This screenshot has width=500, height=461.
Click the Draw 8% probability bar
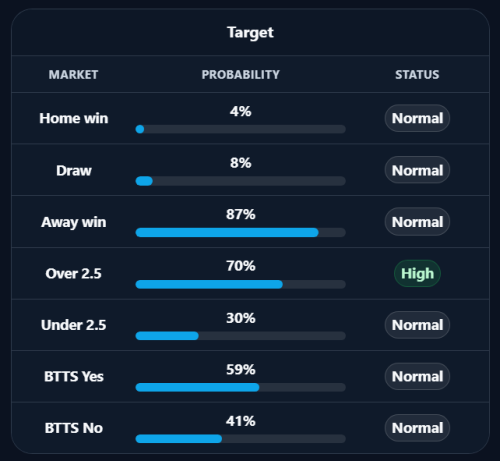pos(241,181)
